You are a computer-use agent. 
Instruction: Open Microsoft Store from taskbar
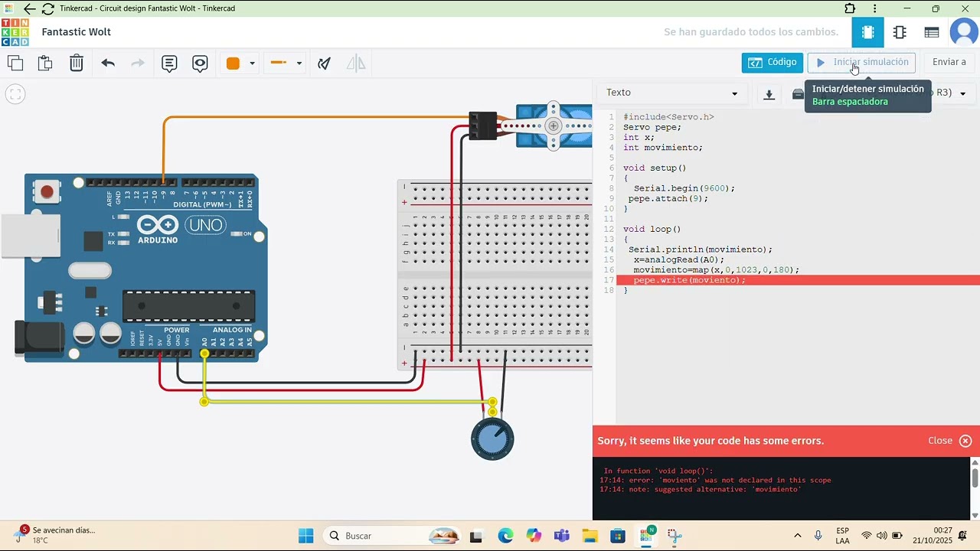point(618,536)
